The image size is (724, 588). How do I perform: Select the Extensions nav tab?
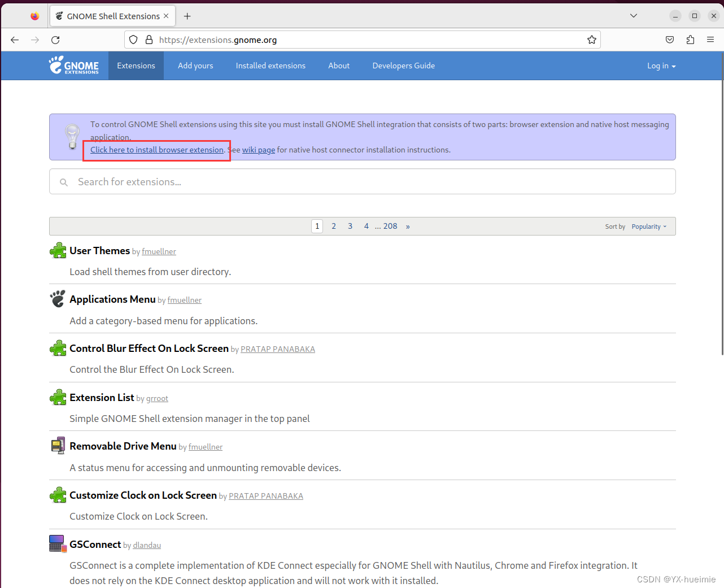point(136,66)
